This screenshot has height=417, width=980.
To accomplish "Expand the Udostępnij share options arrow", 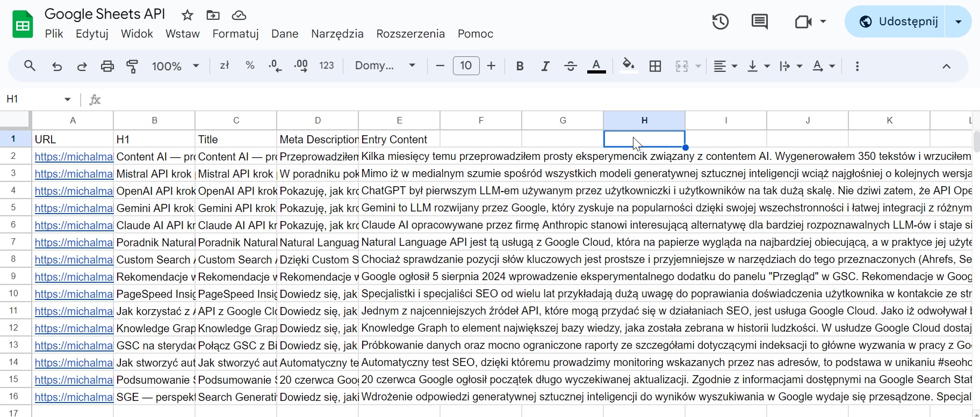I will click(959, 21).
